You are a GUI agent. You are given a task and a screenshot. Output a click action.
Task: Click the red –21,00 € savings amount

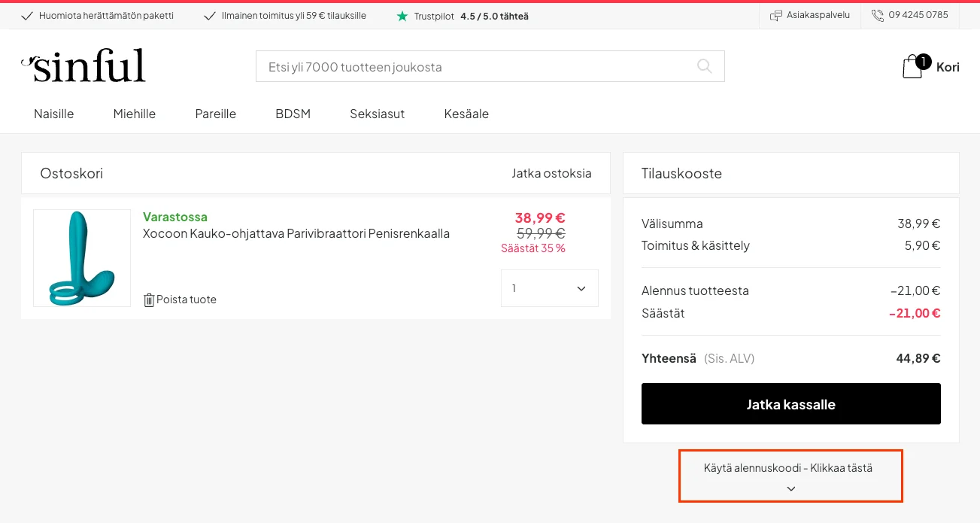[x=915, y=313]
